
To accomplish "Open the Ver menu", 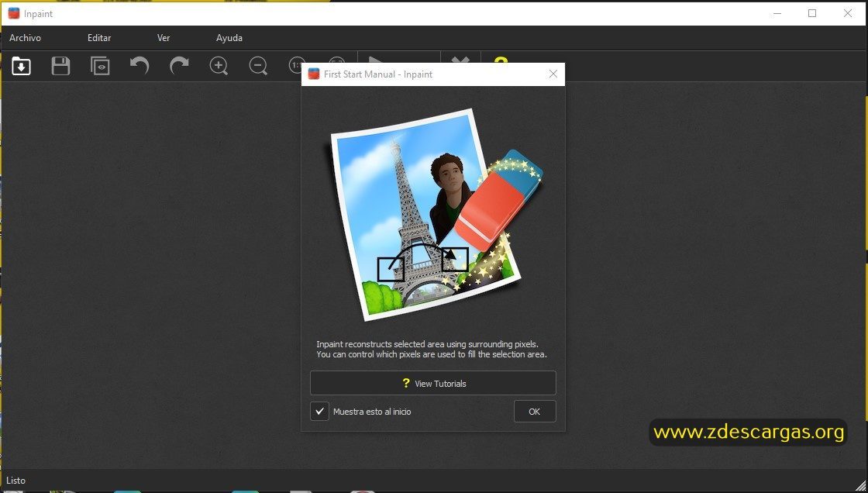I will (164, 38).
